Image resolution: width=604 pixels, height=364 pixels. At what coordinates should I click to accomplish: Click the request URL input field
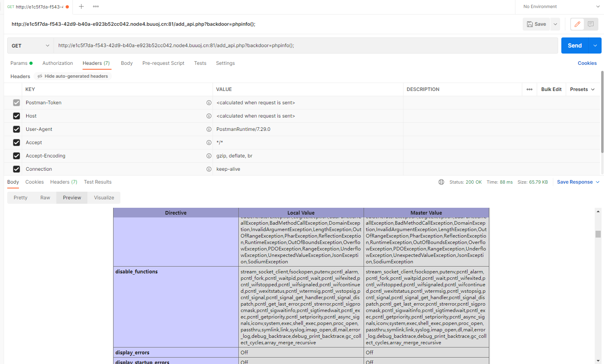(306, 45)
